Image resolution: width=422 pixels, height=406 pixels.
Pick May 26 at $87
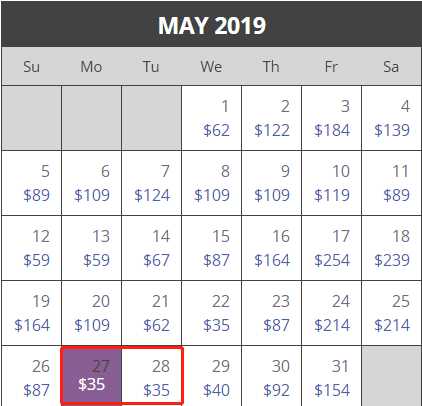tap(32, 376)
